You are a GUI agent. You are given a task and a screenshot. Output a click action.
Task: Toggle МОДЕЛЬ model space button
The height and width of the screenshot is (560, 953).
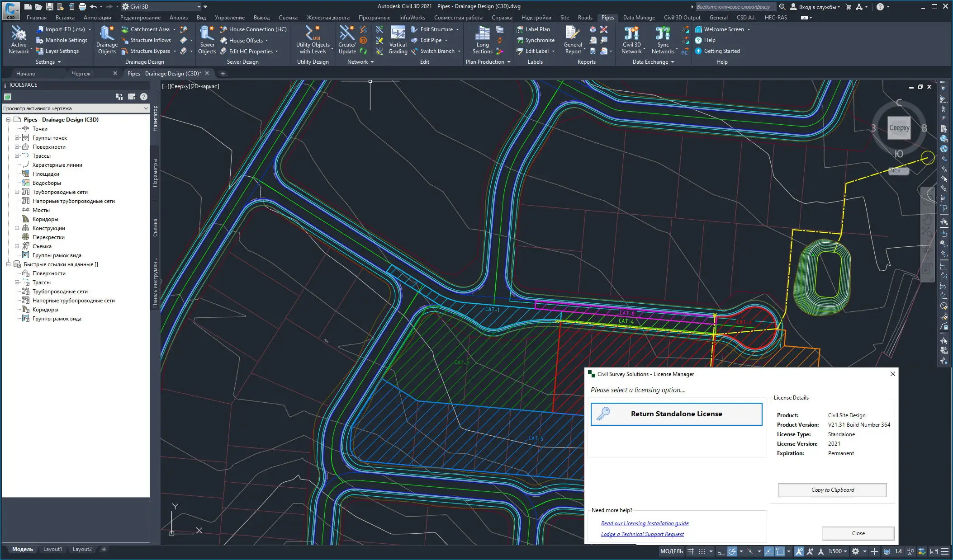click(671, 551)
